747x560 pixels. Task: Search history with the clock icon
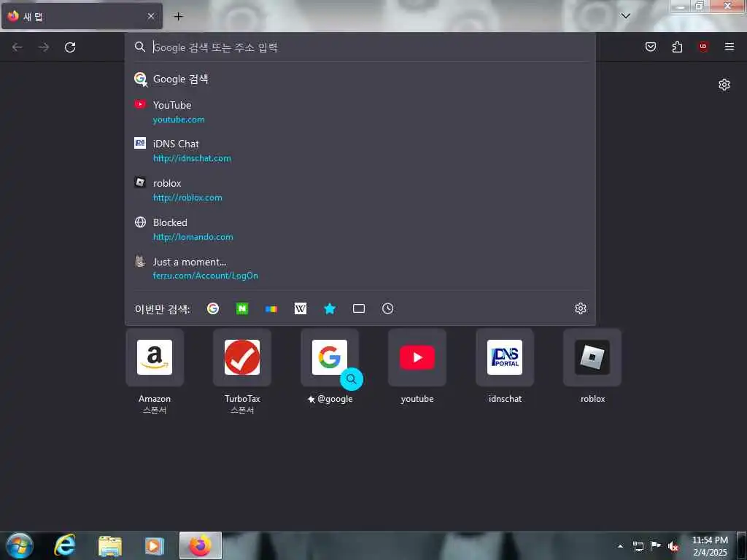click(388, 308)
